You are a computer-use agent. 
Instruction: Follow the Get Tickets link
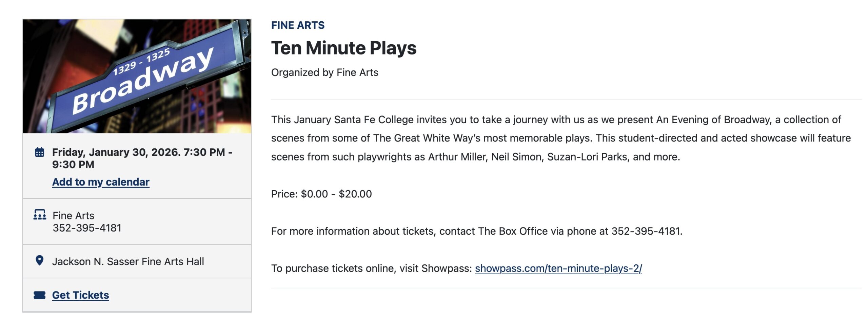(80, 295)
